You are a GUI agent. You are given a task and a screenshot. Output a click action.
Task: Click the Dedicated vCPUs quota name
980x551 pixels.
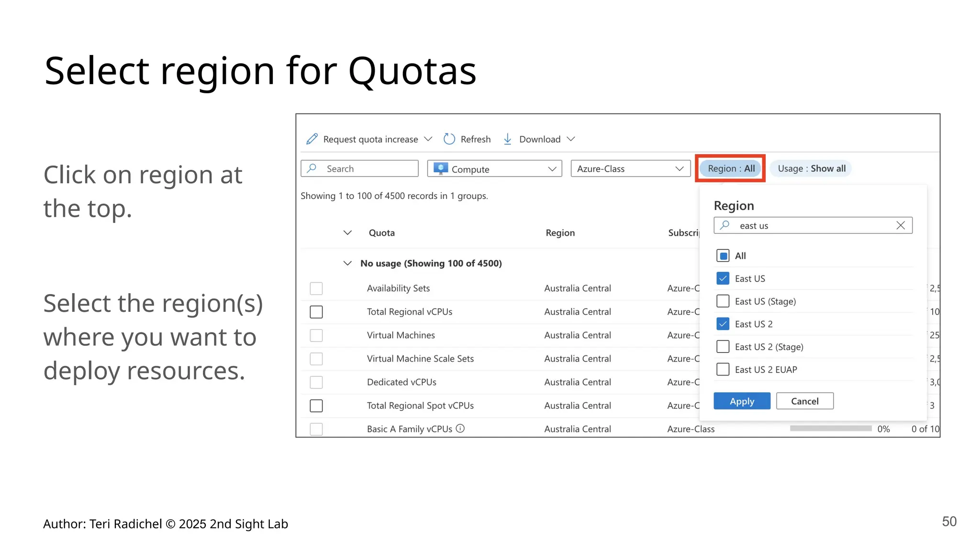[x=401, y=382]
